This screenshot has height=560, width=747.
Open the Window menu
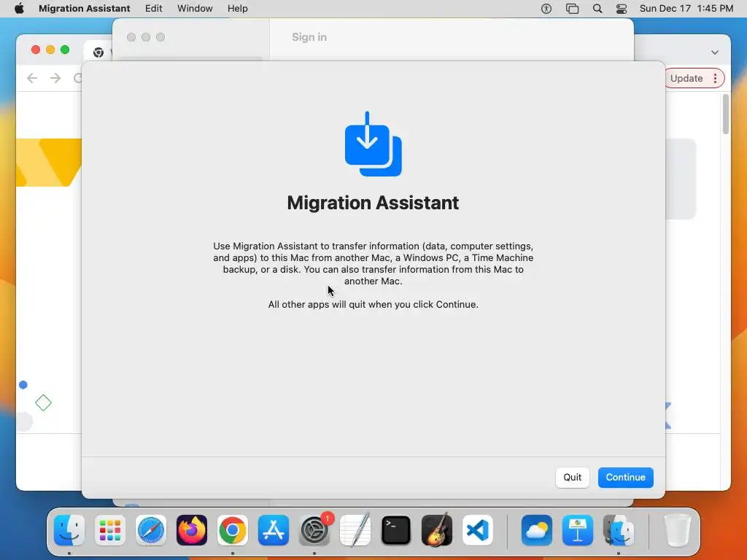[x=195, y=9]
